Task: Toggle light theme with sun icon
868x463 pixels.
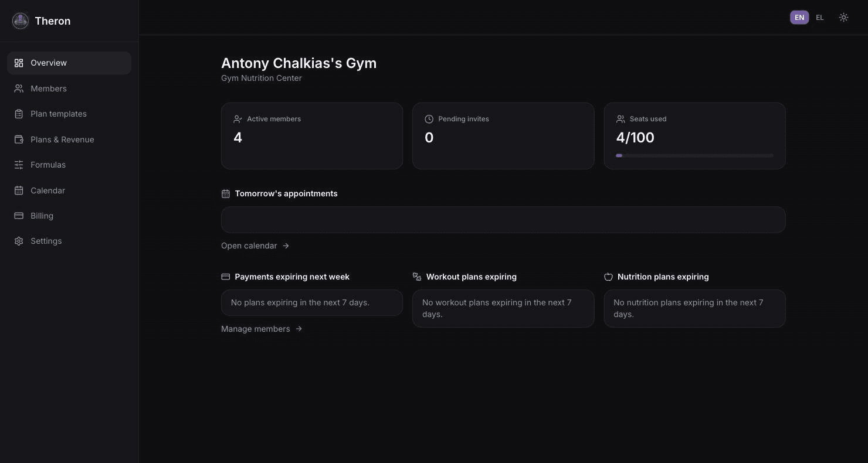Action: 843,18
